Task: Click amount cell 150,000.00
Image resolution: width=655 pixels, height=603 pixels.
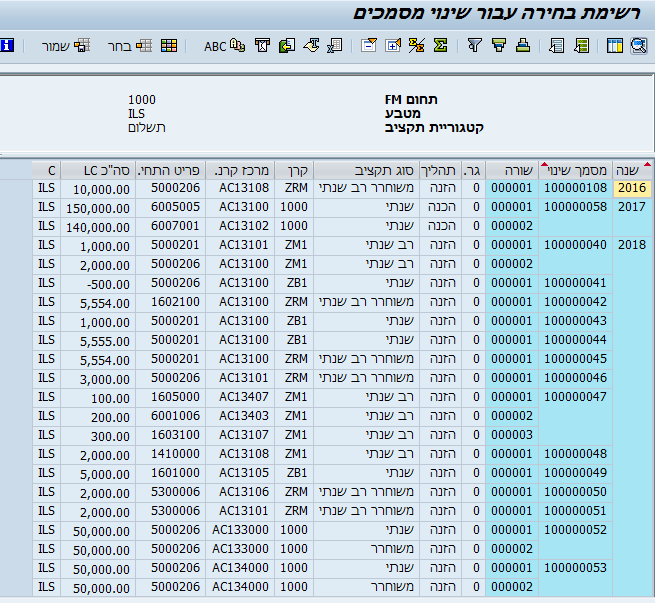Action: pos(98,208)
